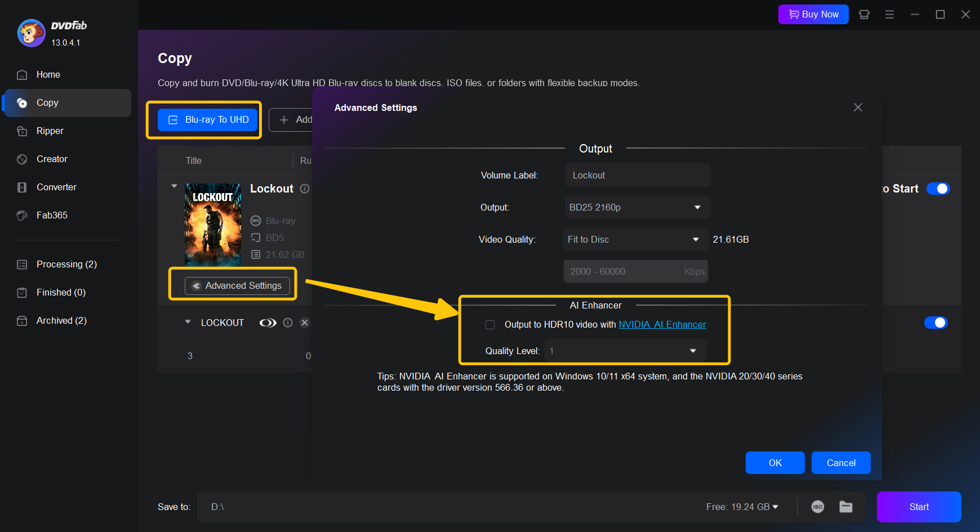The width and height of the screenshot is (980, 532).
Task: Open the Fab365 icon
Action: (x=22, y=216)
